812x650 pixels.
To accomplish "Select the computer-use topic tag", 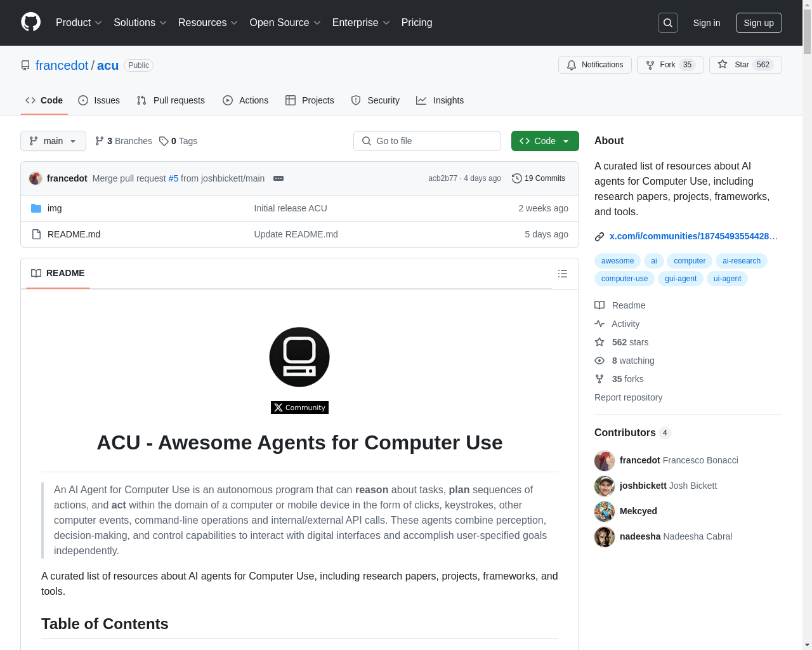I will (625, 279).
